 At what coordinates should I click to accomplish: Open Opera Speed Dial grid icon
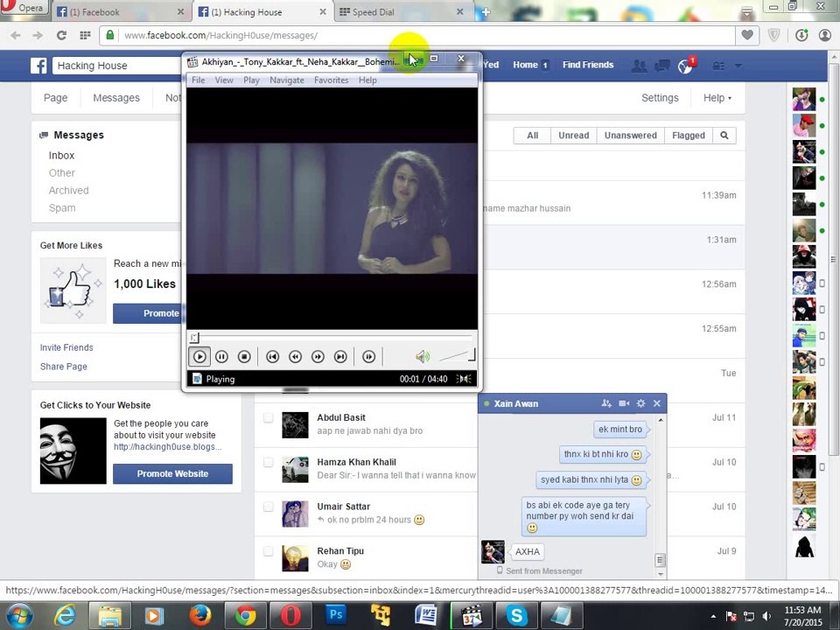coord(85,35)
